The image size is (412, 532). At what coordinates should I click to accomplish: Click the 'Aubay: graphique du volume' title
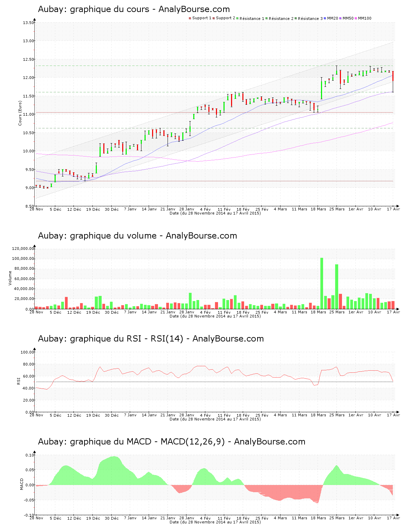pyautogui.click(x=137, y=236)
